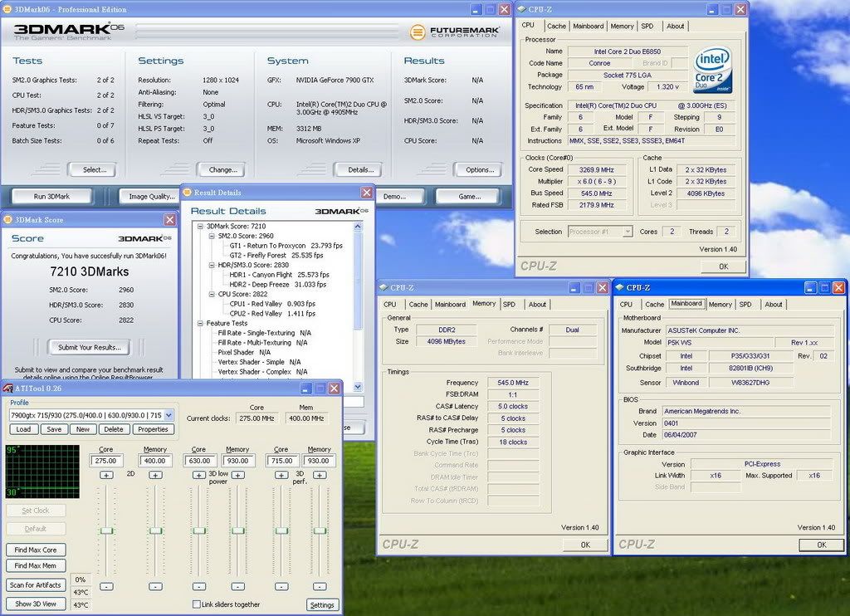Collapse the HDR/SM3.0 Score: 2830 node
This screenshot has height=616, width=850.
(212, 265)
